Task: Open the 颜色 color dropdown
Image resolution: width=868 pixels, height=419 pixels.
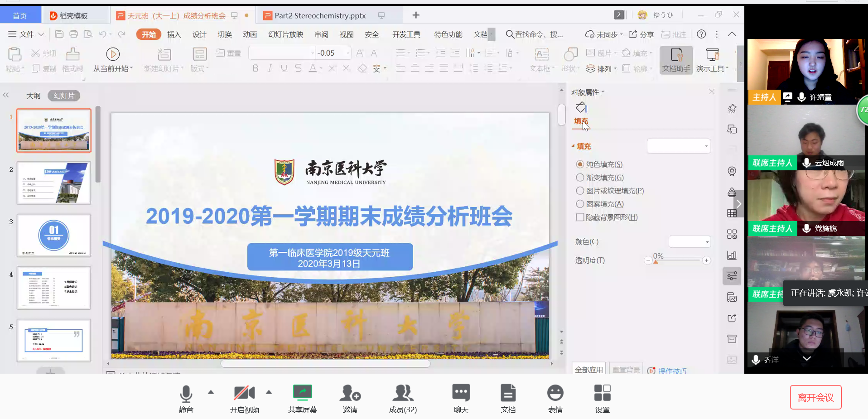Action: [690, 242]
